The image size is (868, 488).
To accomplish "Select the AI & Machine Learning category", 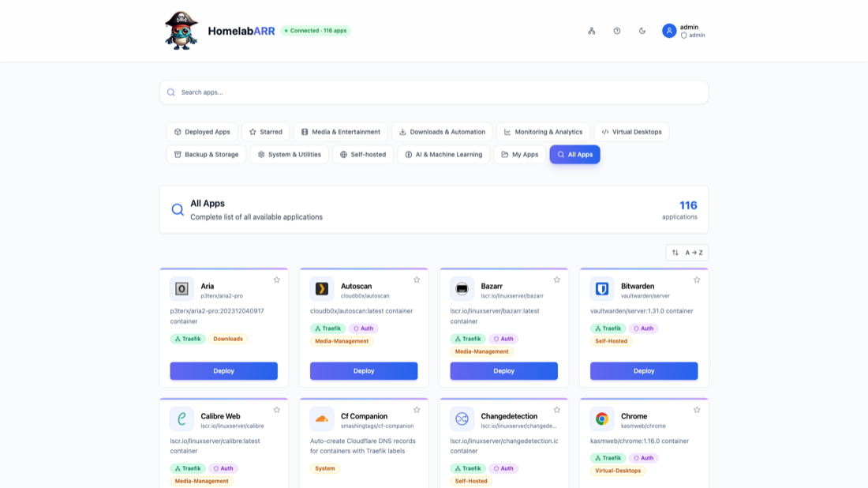I will pos(443,155).
